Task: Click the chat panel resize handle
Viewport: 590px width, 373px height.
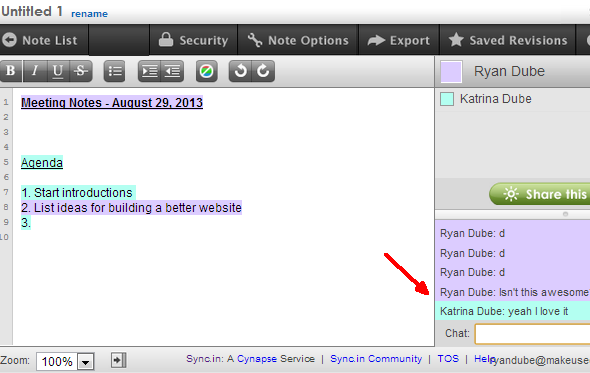Action: [x=565, y=214]
